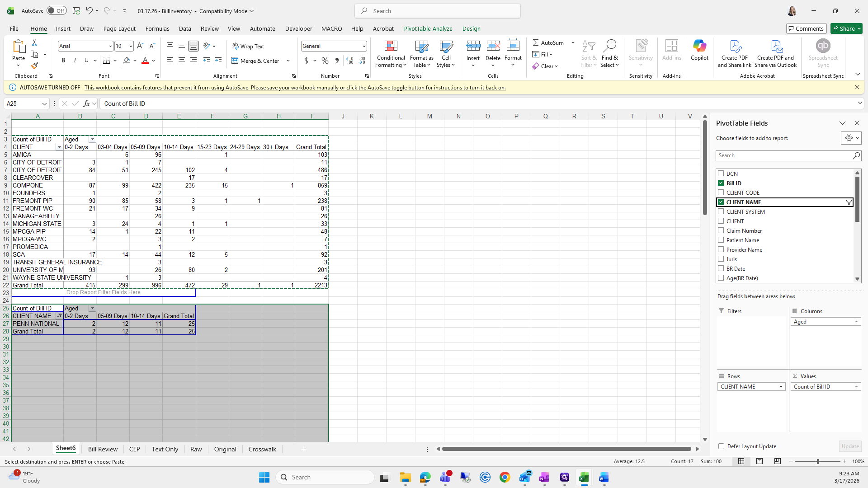Switch to Page Break Preview view icon
Viewport: 868px width, 488px height.
pos(777,461)
